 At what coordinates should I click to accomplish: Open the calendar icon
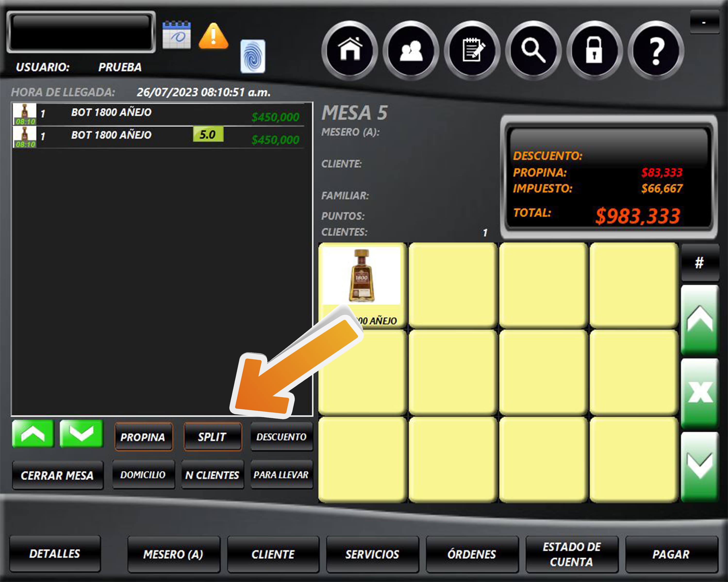click(x=177, y=35)
